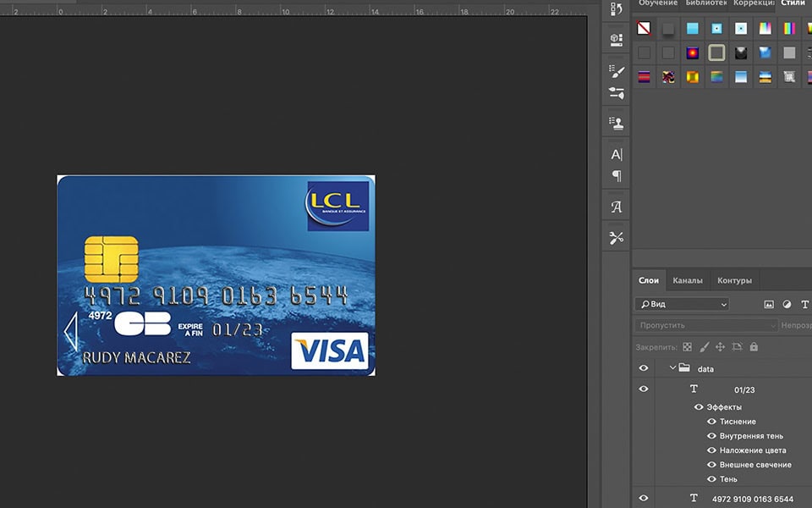Hide the 4972 9109 0163 6544 layer

(644, 498)
